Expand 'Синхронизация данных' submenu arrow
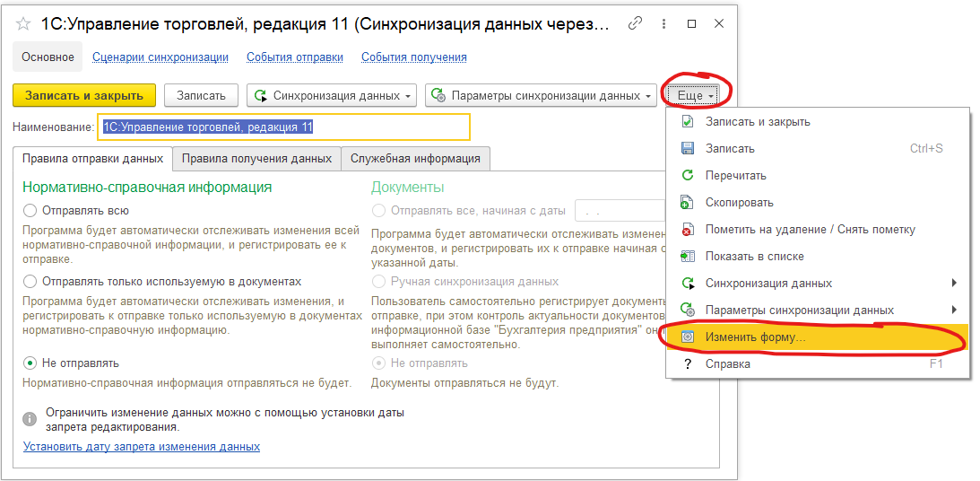 tap(954, 283)
